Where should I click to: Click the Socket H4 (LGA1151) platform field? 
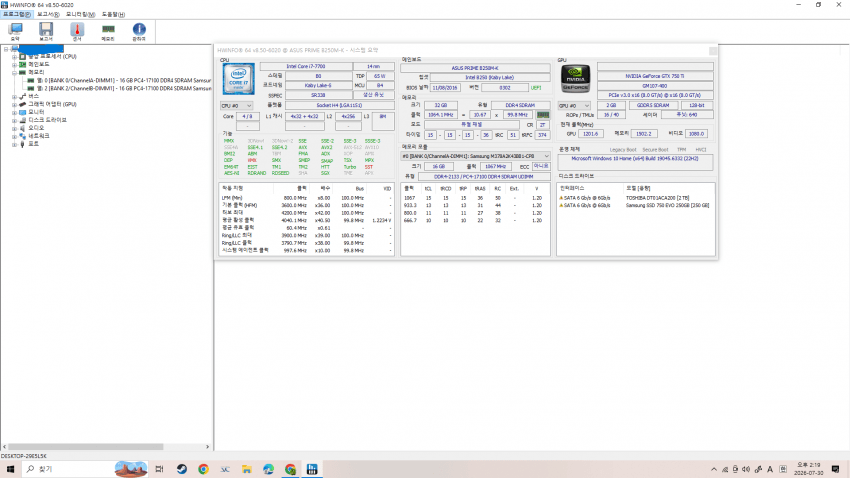[339, 105]
